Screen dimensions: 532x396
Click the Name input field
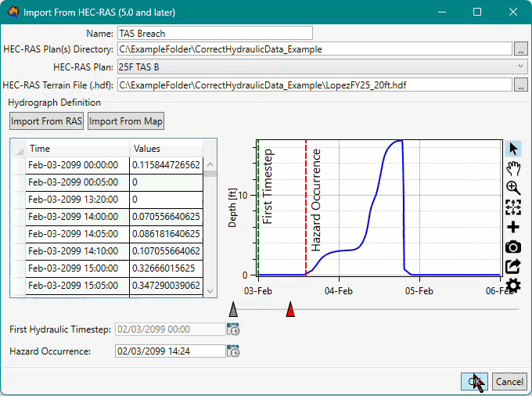215,33
